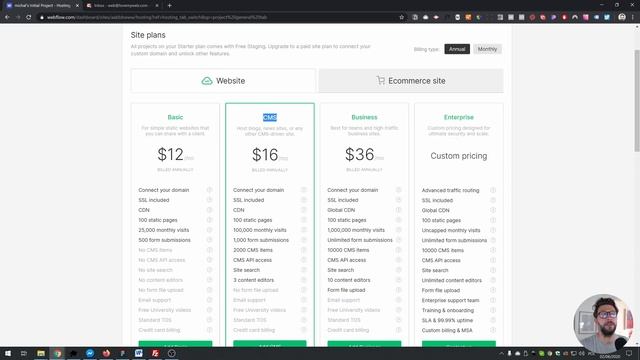
Task: Click the 'Custom pricing' Enterprise text
Action: click(x=459, y=156)
